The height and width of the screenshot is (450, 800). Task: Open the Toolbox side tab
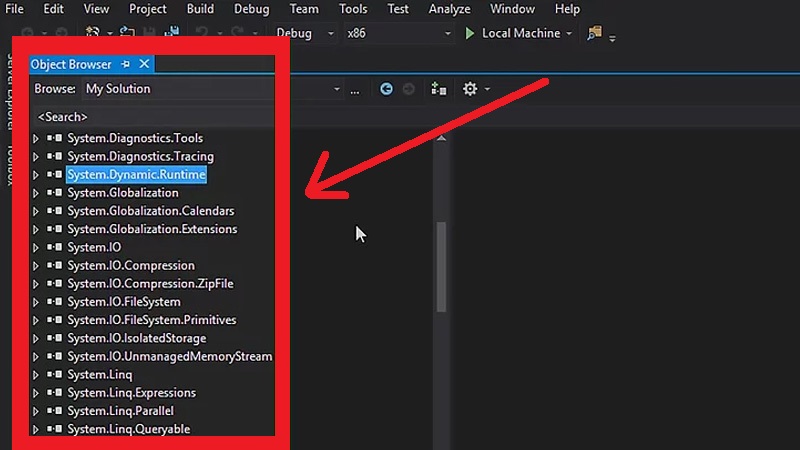pyautogui.click(x=10, y=164)
